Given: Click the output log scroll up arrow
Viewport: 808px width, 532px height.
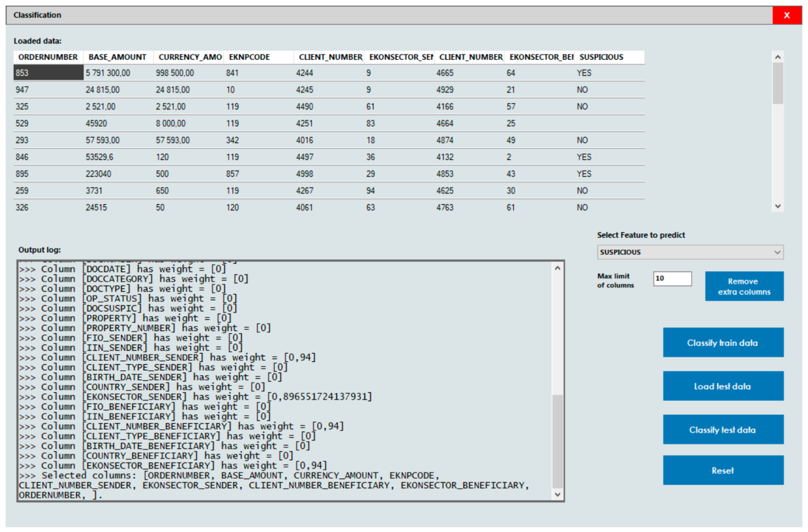Looking at the screenshot, I should (557, 269).
